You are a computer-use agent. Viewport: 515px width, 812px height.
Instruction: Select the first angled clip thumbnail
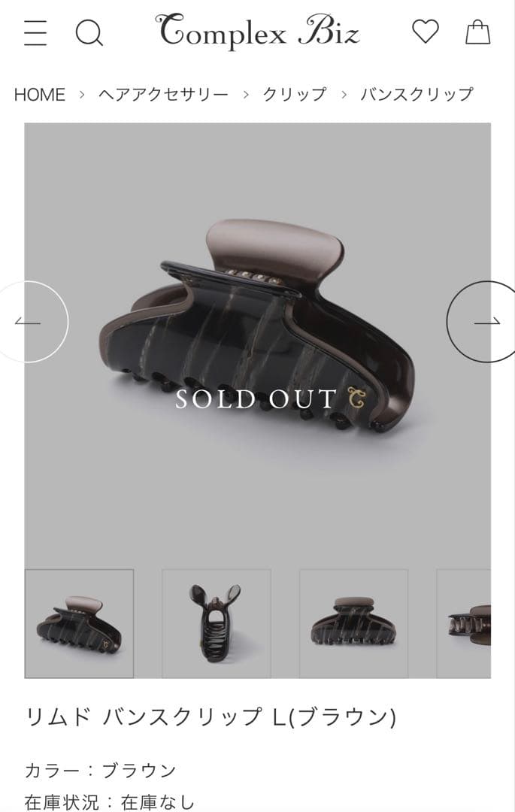point(79,623)
